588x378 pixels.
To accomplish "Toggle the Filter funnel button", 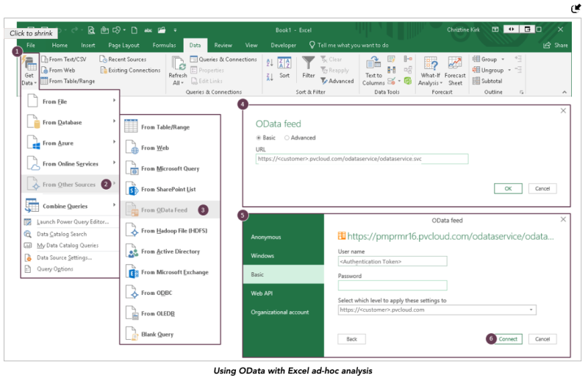I will [x=309, y=68].
